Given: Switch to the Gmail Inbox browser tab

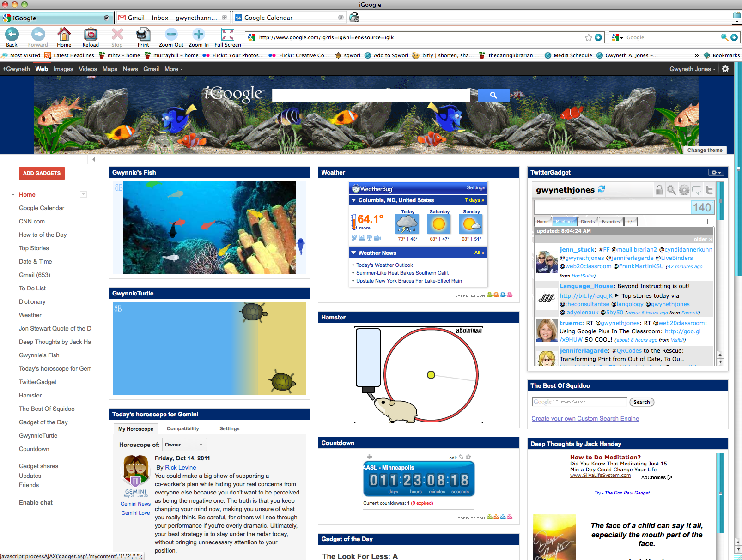Looking at the screenshot, I should point(173,18).
